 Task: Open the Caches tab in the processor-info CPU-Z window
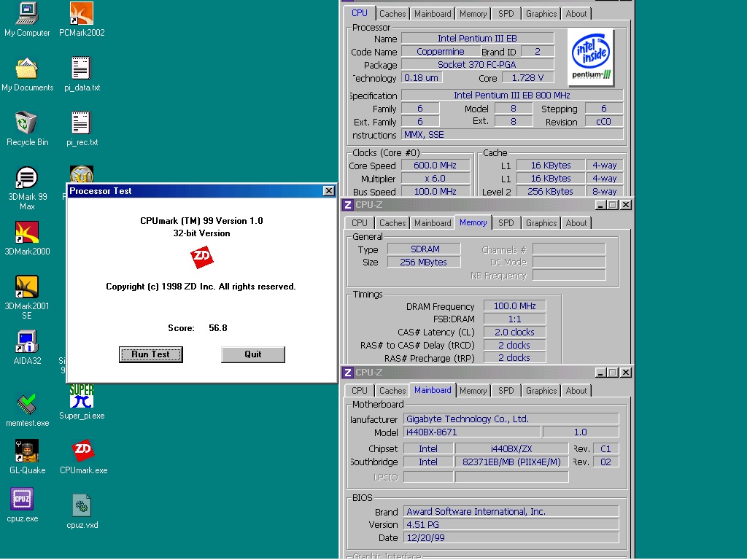(x=392, y=14)
